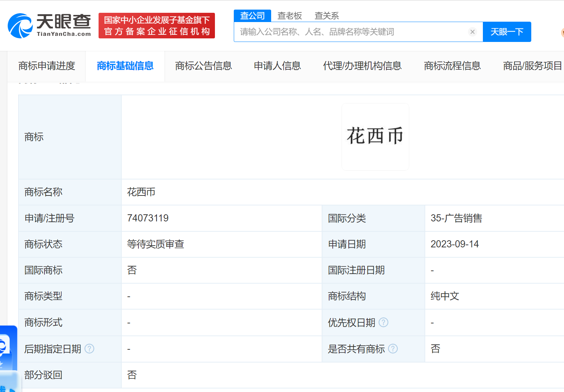Click help icon next to 后期指定日期
The image size is (564, 392).
click(90, 349)
